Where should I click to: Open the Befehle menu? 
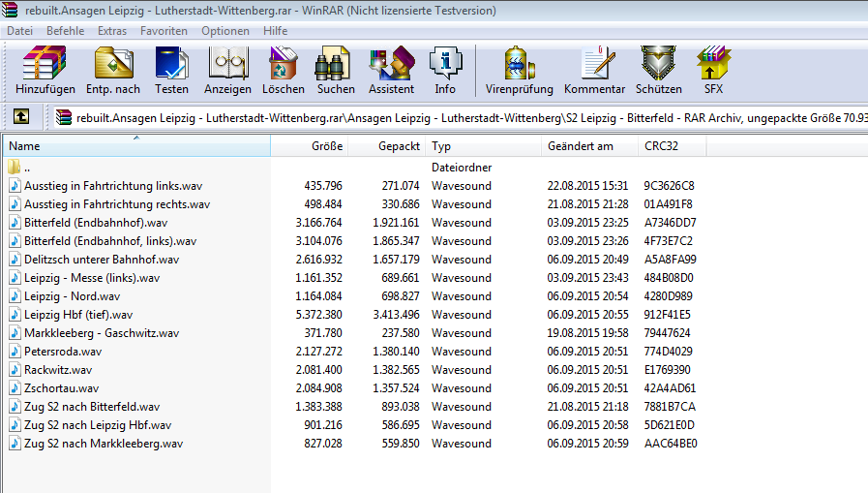tap(66, 31)
